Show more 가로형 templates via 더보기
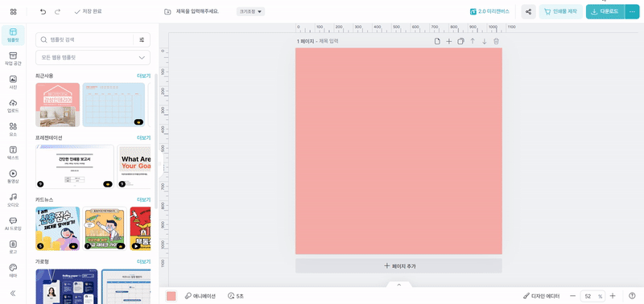Screen dimensions: 644x304 coord(143,261)
